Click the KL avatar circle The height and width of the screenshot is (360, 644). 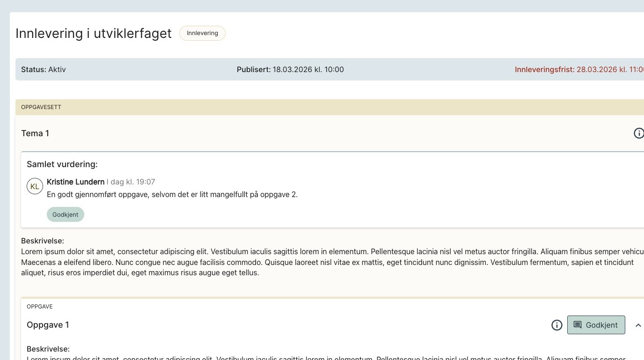point(35,186)
